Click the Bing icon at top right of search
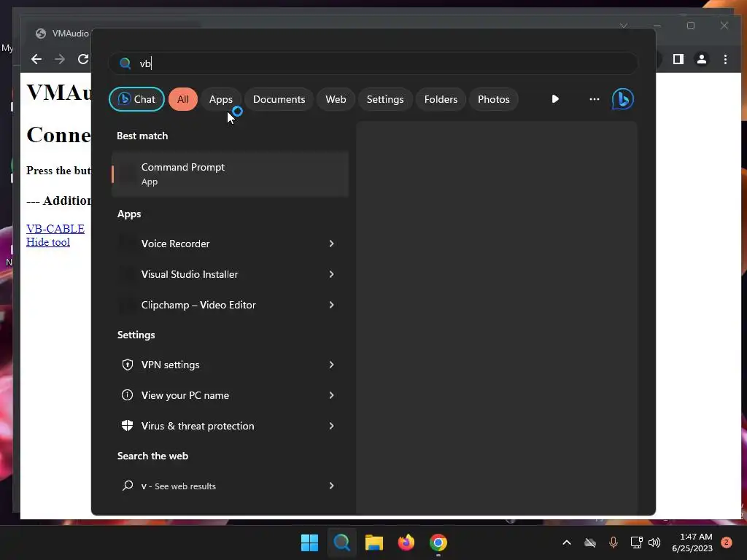The width and height of the screenshot is (747, 560). click(623, 99)
